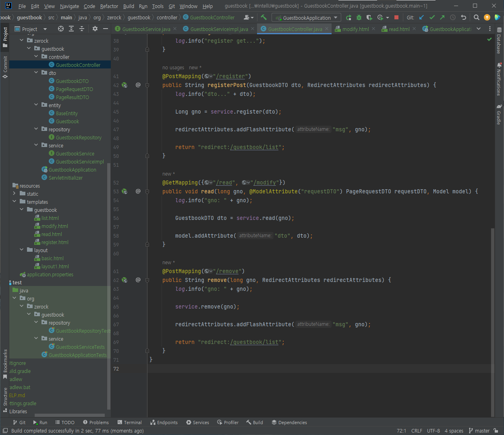The height and width of the screenshot is (435, 504).
Task: Collapse the layout folder node
Action: pyautogui.click(x=22, y=250)
